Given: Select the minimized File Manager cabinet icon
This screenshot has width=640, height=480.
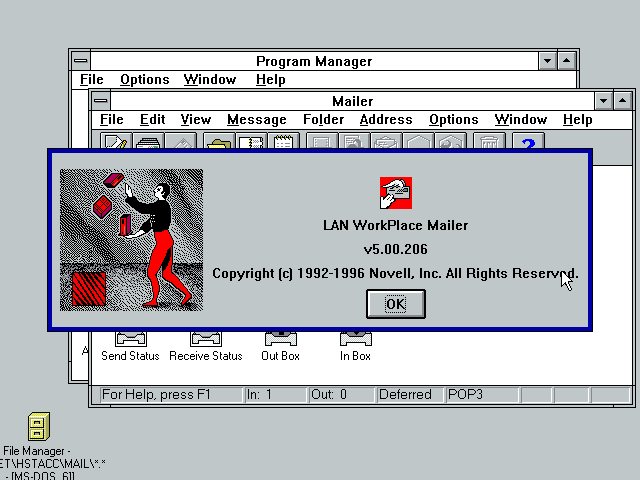Looking at the screenshot, I should (39, 427).
